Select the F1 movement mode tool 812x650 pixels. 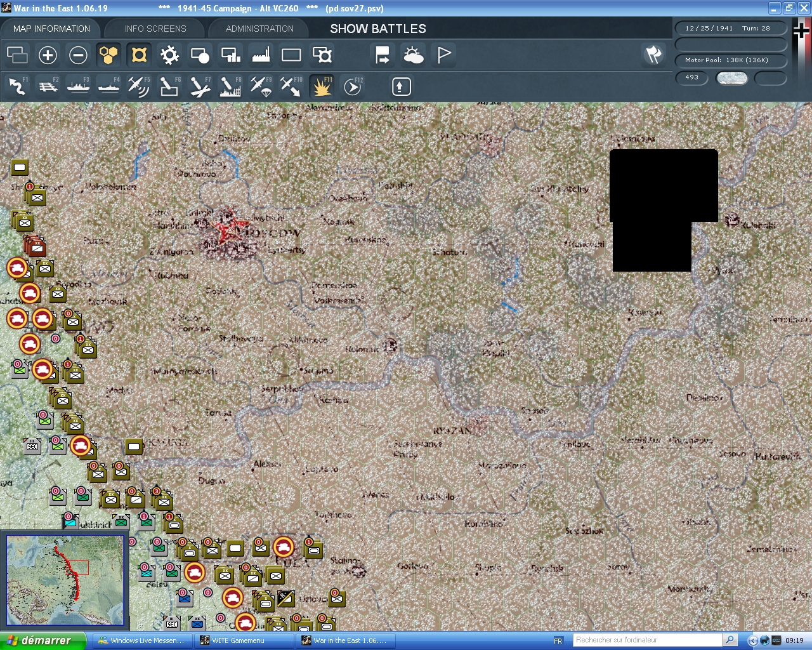[17, 86]
